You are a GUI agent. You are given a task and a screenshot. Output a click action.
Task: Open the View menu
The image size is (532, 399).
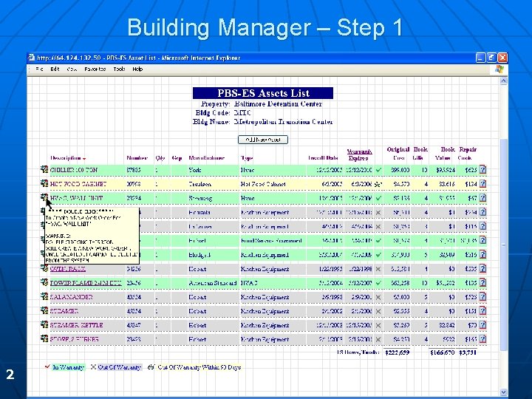(72, 69)
